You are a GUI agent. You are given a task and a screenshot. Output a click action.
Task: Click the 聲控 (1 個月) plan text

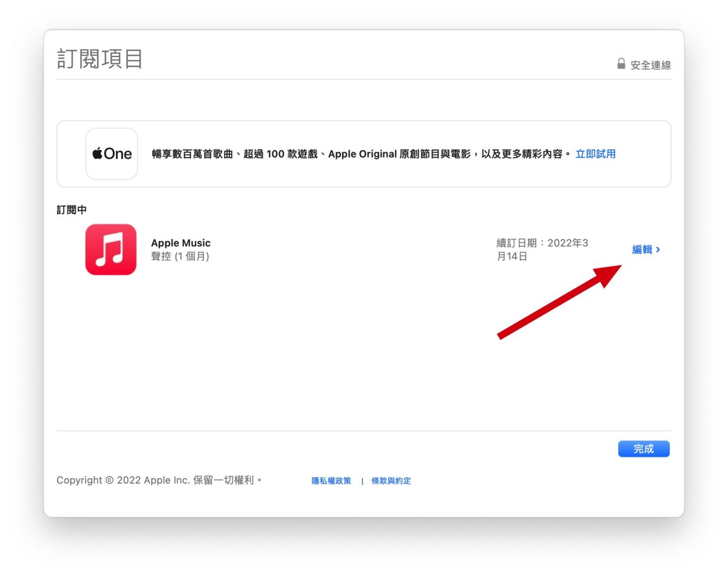[180, 257]
